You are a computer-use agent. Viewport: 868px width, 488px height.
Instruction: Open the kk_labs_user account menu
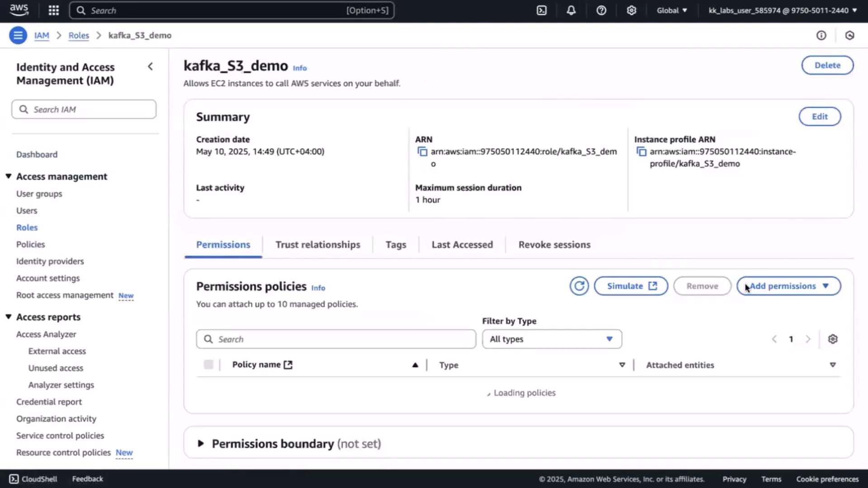783,10
